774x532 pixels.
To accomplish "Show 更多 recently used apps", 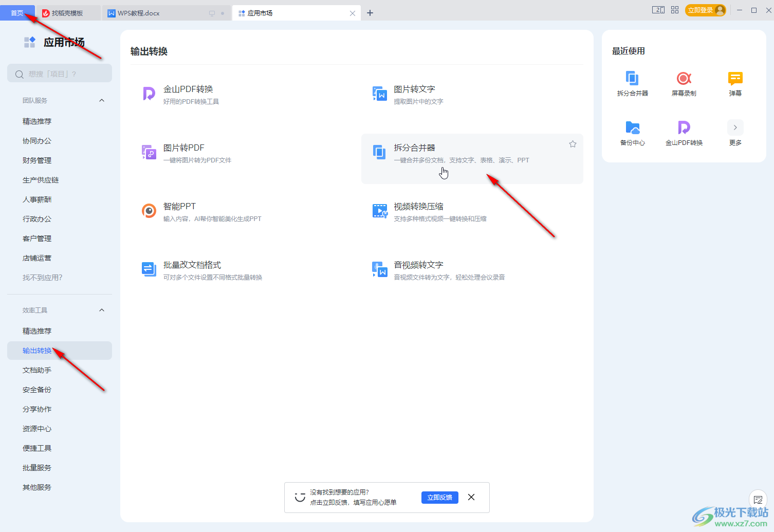I will (x=735, y=133).
